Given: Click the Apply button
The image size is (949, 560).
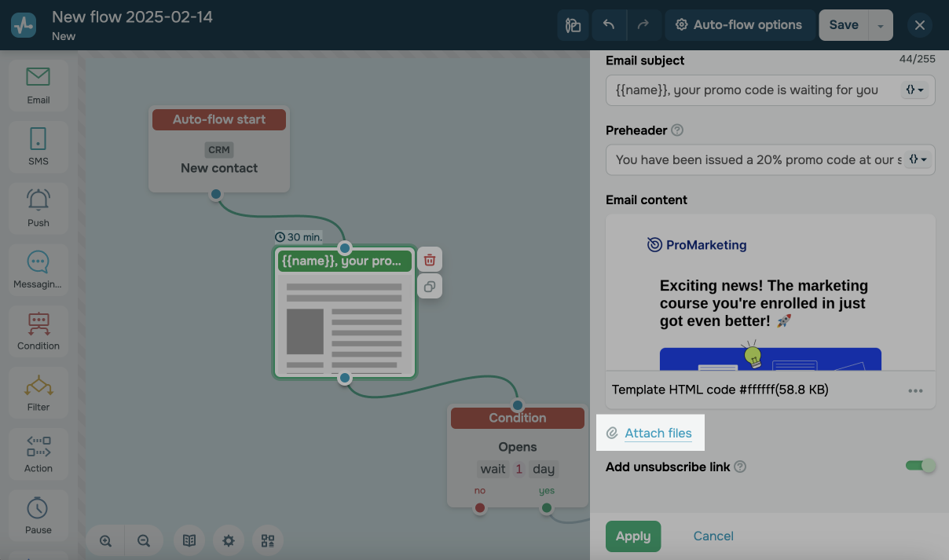Looking at the screenshot, I should pyautogui.click(x=632, y=536).
